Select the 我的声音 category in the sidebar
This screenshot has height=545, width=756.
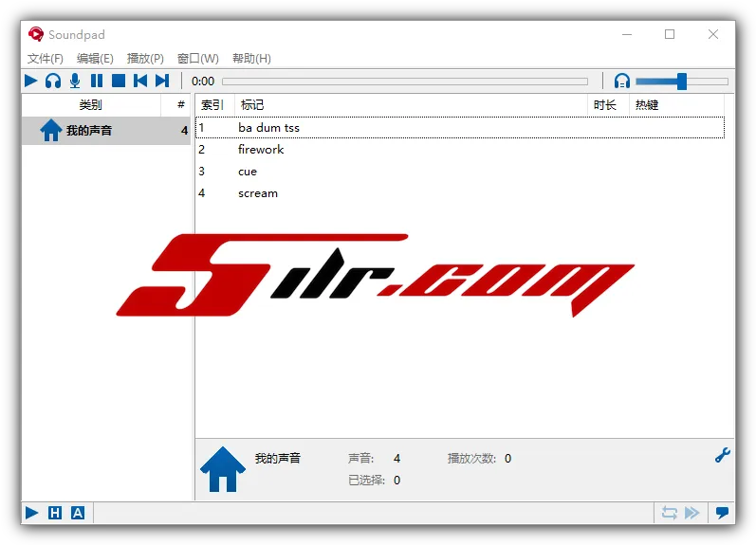(x=105, y=131)
